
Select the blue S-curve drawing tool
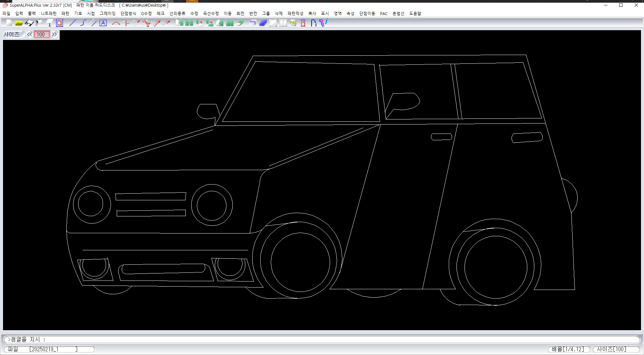coord(83,23)
